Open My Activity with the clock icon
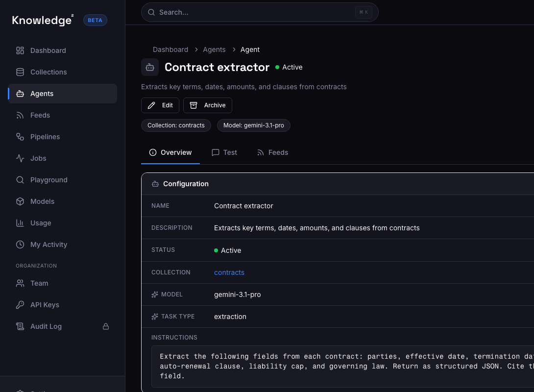 [20, 245]
